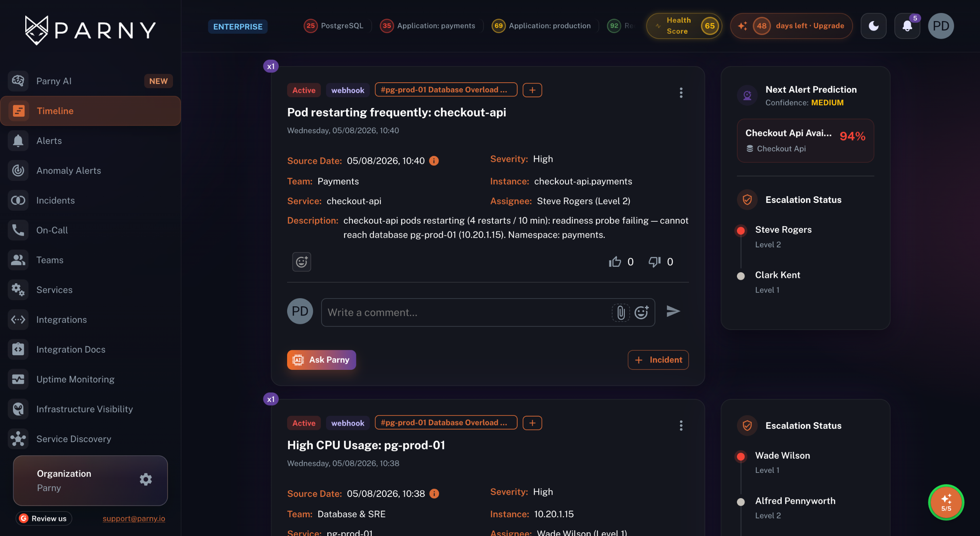The height and width of the screenshot is (536, 980).
Task: Open the three-dot menu on the checkout-api alert
Action: click(681, 93)
